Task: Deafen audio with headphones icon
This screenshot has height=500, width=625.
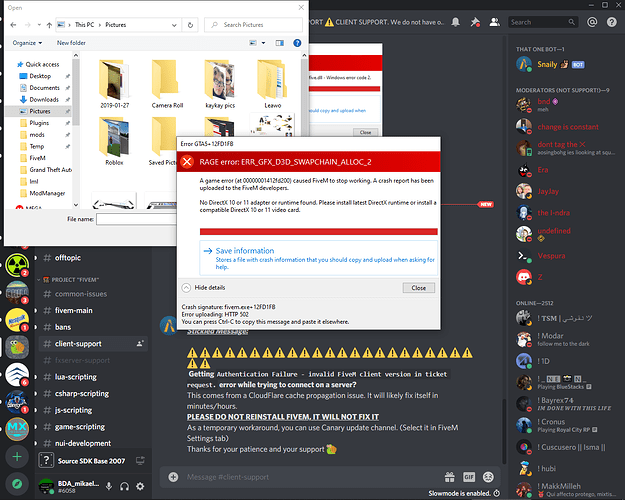Action: click(124, 486)
